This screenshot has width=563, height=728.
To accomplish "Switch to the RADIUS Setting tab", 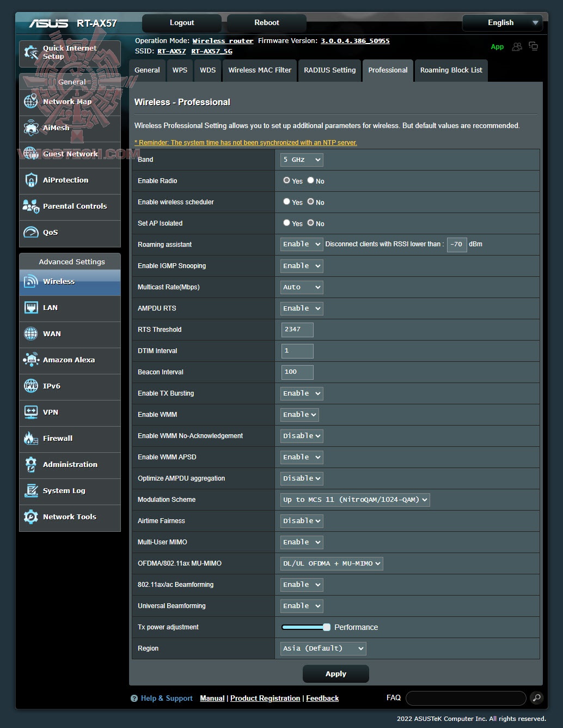I will pos(329,70).
